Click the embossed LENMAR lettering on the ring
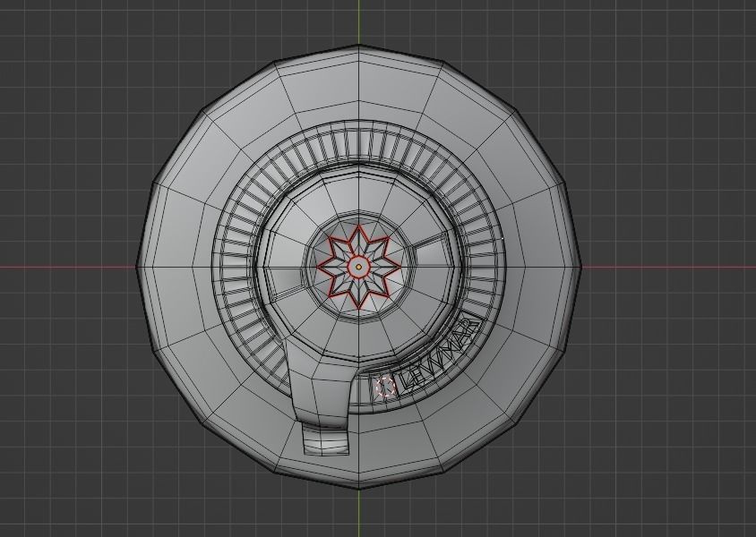This screenshot has height=537, width=756. point(440,354)
